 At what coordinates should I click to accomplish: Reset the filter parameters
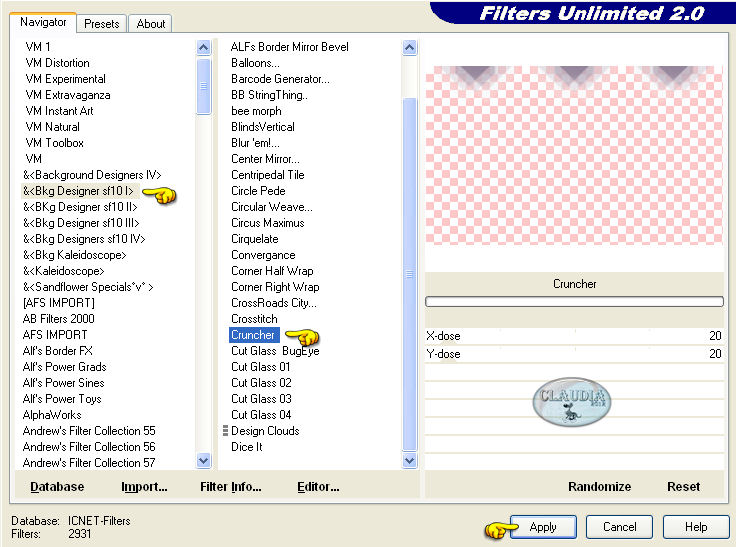[x=683, y=486]
